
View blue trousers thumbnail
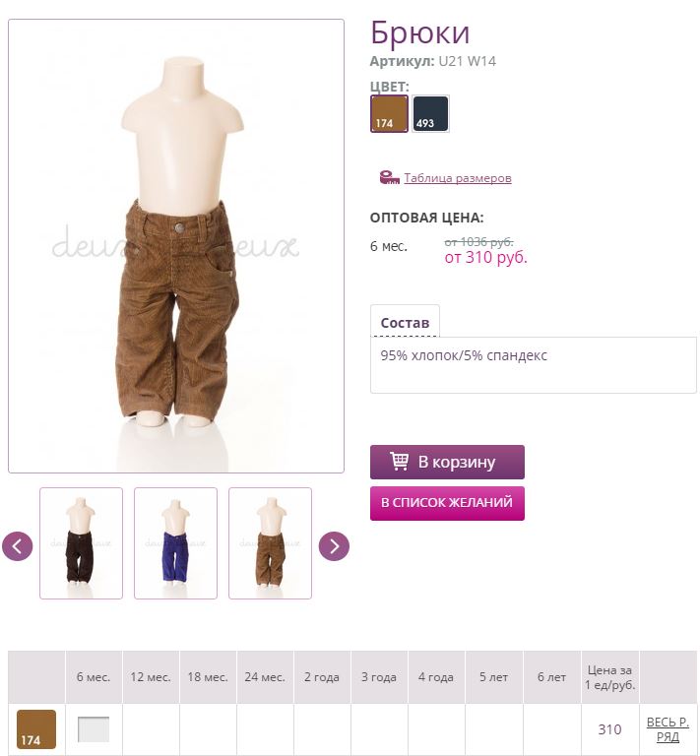coord(175,543)
